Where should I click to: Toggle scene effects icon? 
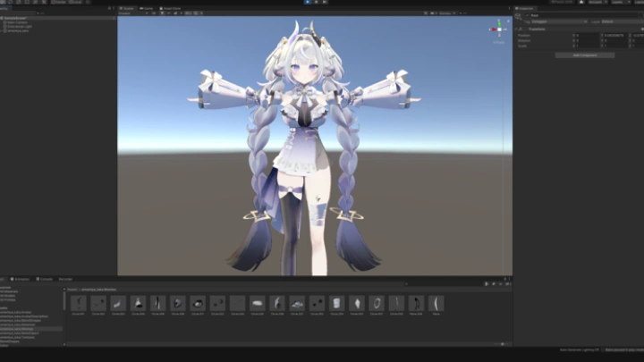point(175,13)
